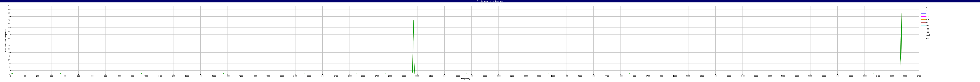980x82 pixels.
Task: Click the 6700 tick label on the time axis
Action: click(x=918, y=76)
